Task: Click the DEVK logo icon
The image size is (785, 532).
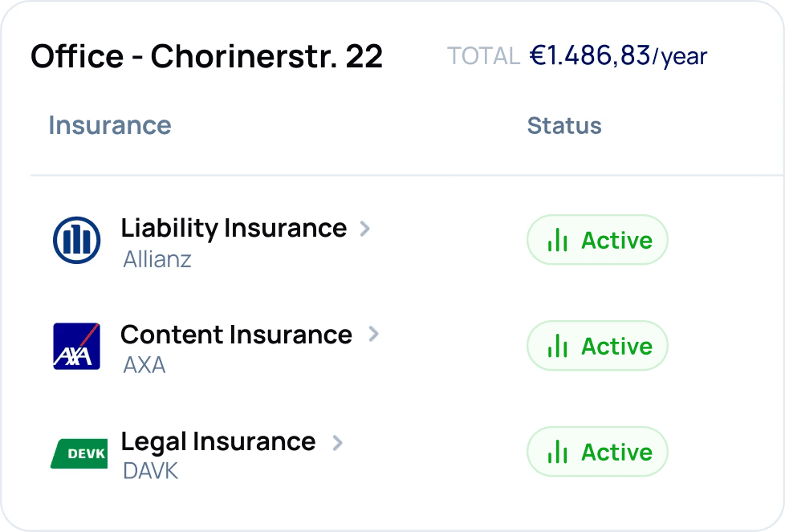Action: coord(79,453)
